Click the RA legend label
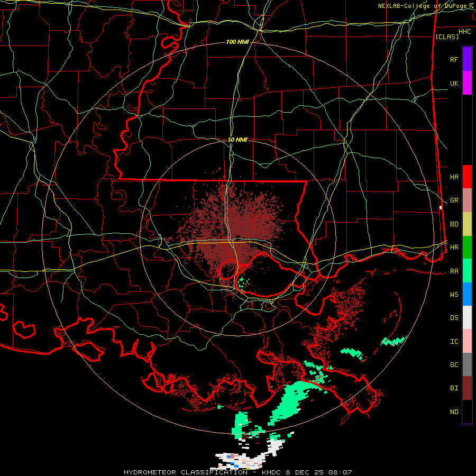The height and width of the screenshot is (476, 476). pyautogui.click(x=454, y=271)
